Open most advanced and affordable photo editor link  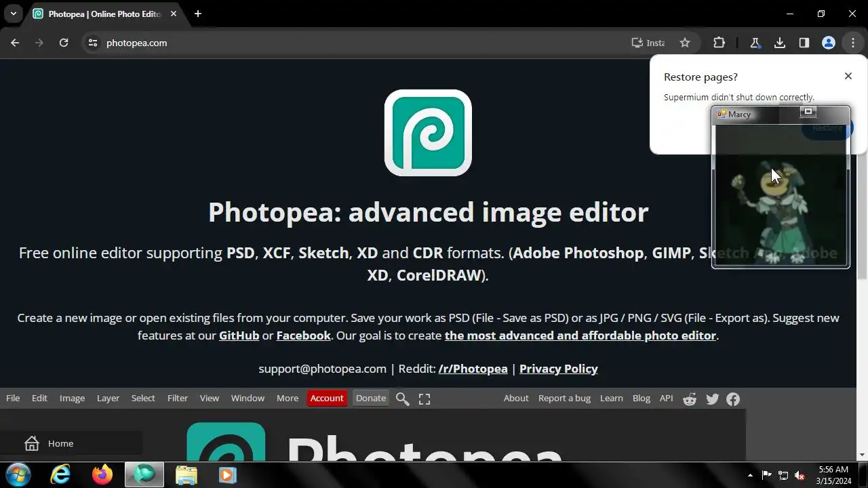(580, 335)
